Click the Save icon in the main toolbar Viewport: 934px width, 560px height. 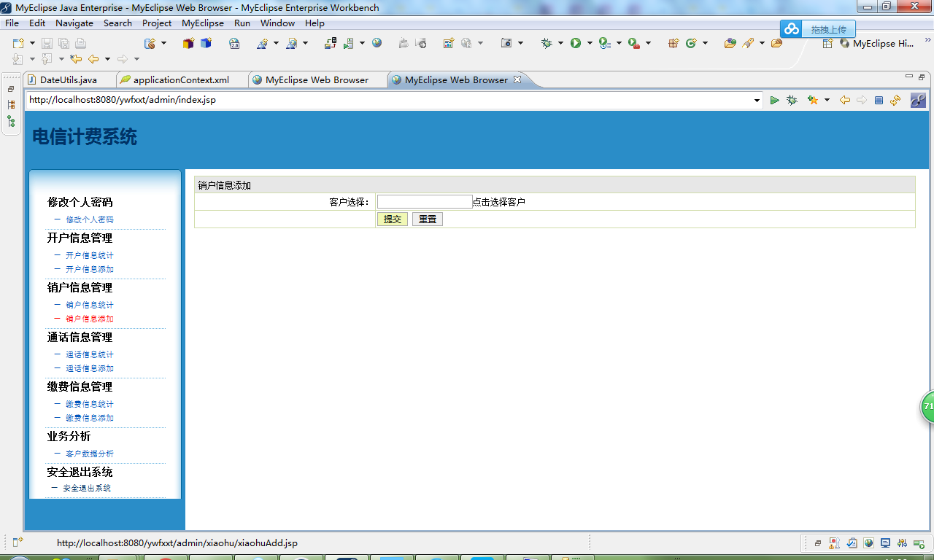(x=47, y=42)
